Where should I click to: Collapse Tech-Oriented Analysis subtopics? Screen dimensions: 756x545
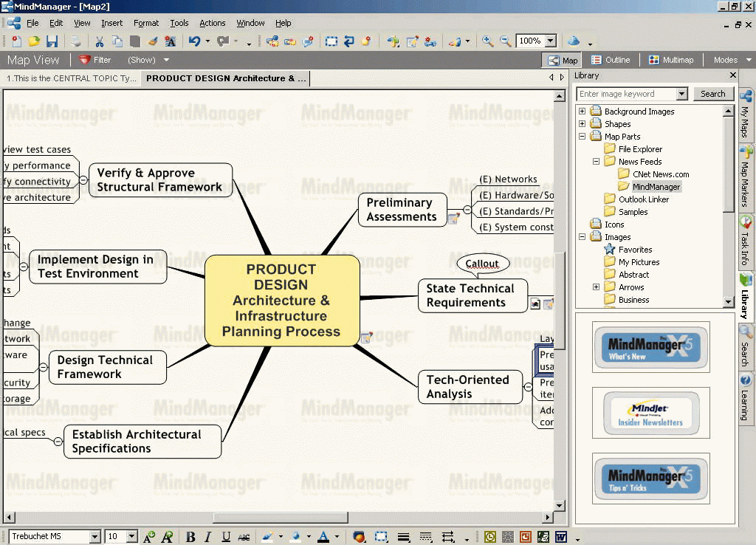528,387
